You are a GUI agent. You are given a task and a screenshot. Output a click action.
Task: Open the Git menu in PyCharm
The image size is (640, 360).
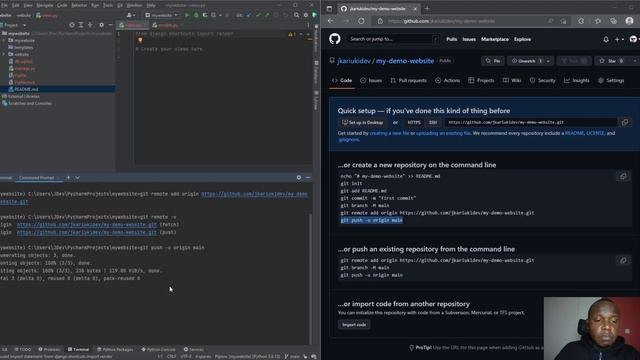tap(120, 5)
